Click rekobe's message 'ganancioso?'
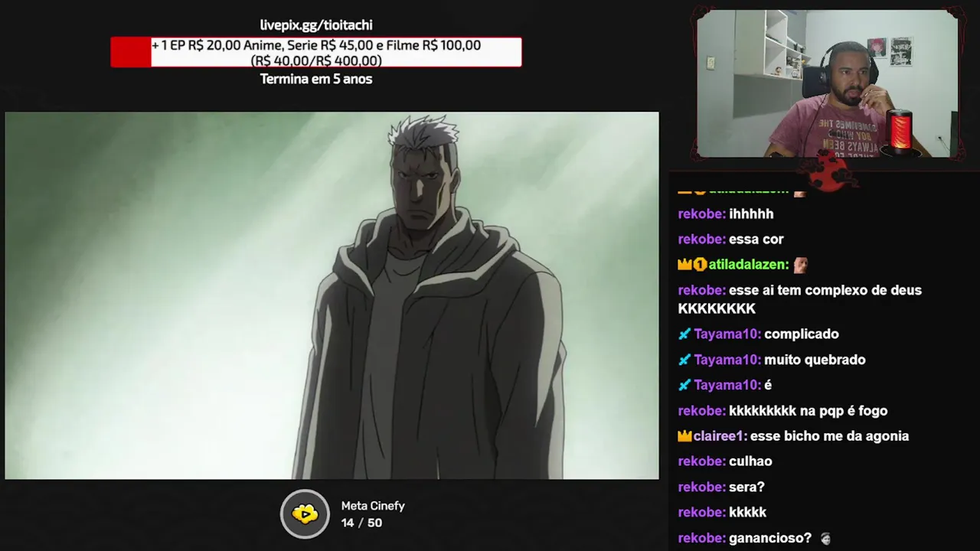The image size is (980, 551). [x=770, y=538]
